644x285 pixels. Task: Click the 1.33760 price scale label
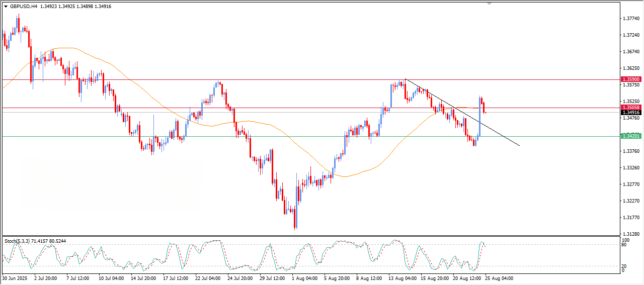click(x=631, y=151)
